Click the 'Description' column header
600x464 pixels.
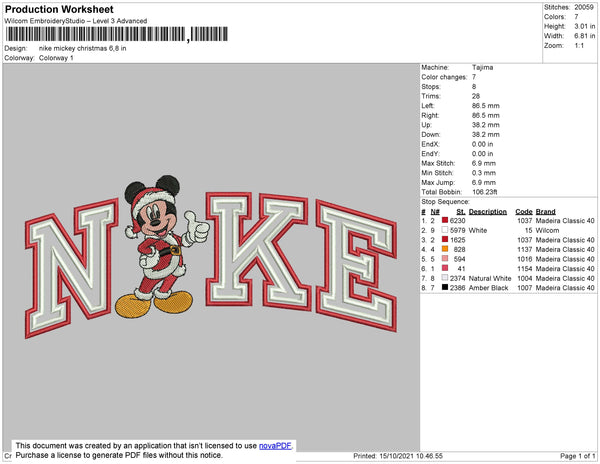pos(488,212)
